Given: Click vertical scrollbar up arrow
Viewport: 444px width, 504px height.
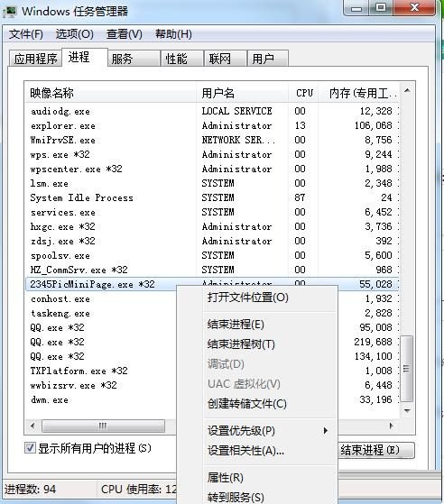Looking at the screenshot, I should 407,91.
